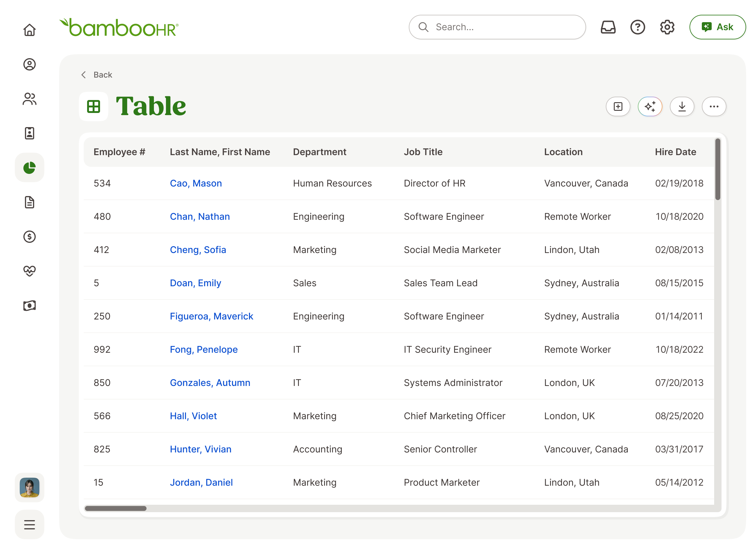The image size is (756, 554).
Task: Open the Files document icon in sidebar
Action: (x=30, y=202)
